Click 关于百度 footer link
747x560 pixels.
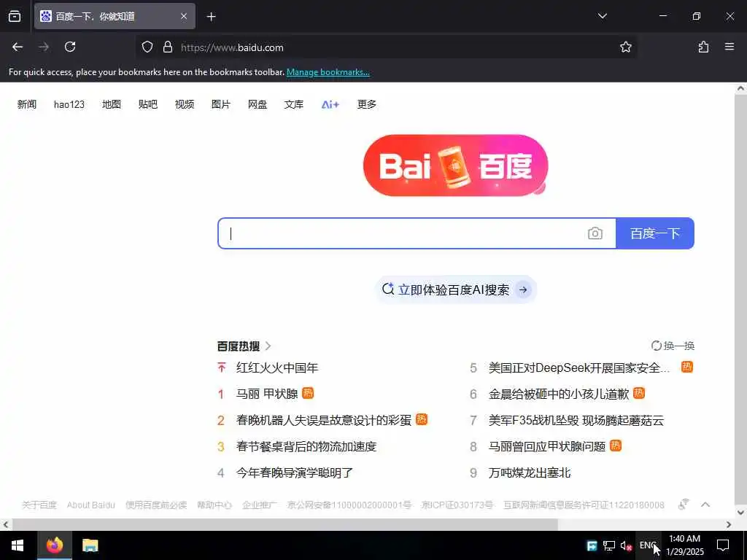pyautogui.click(x=39, y=505)
